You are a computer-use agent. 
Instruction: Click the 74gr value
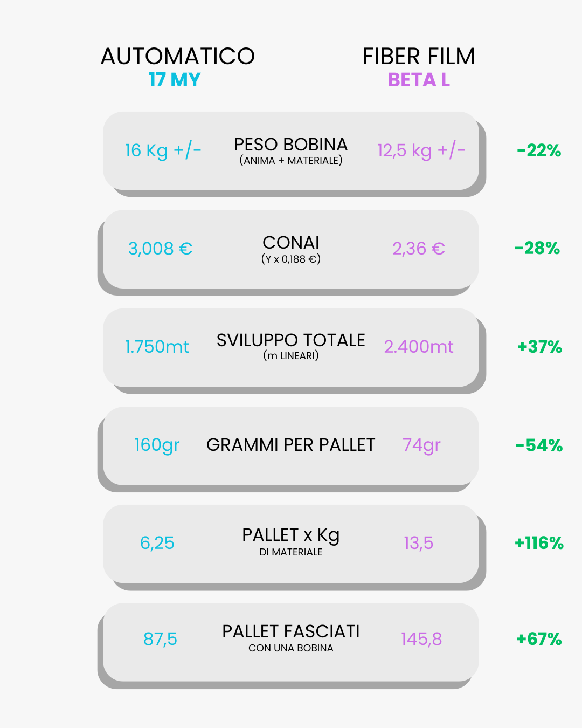pos(421,445)
